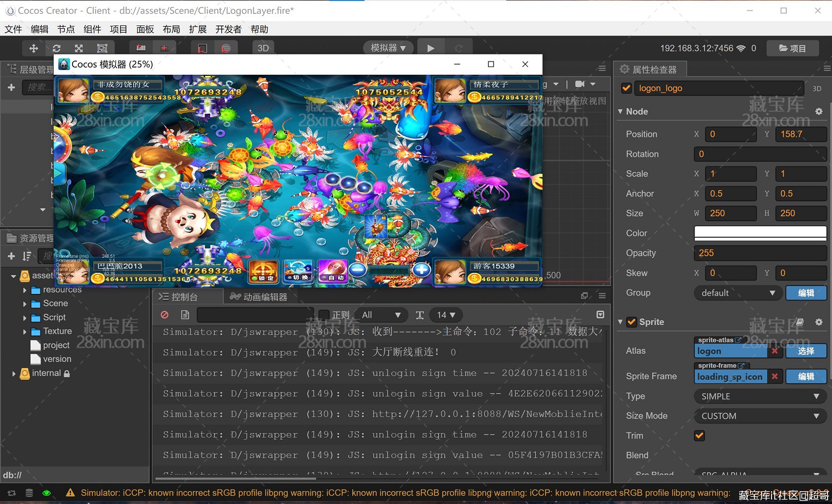Open the console log file icon
Screen dimensions: 832x504
pyautogui.click(x=185, y=315)
